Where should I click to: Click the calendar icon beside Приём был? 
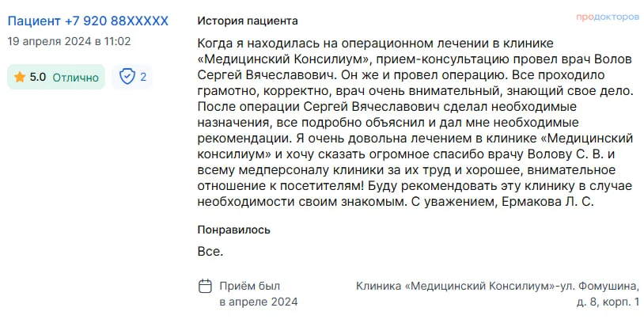(205, 286)
